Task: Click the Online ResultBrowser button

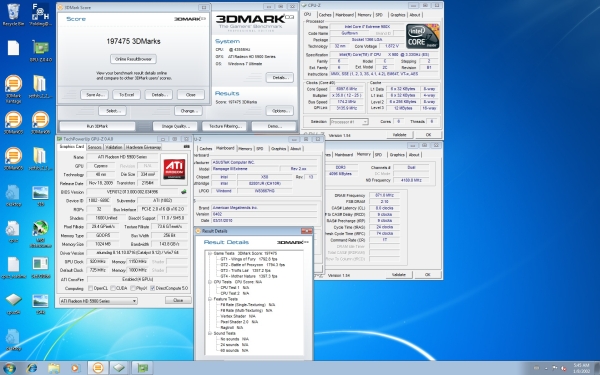Action: tap(133, 59)
